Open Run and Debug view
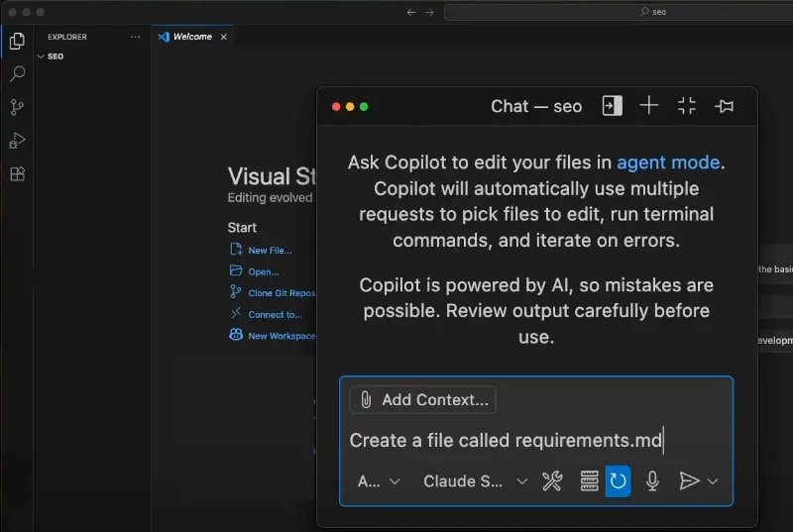The height and width of the screenshot is (532, 793). click(x=17, y=141)
